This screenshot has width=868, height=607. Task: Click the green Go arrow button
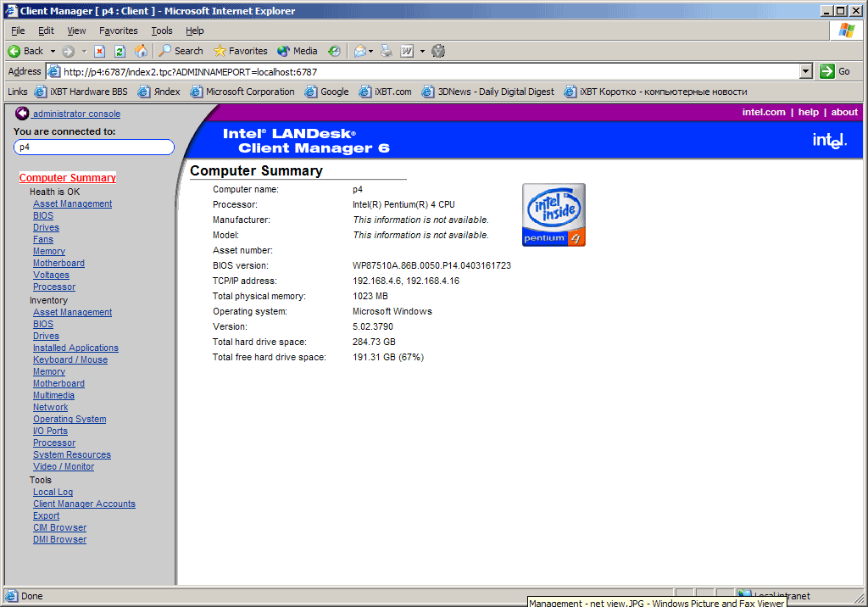(827, 71)
